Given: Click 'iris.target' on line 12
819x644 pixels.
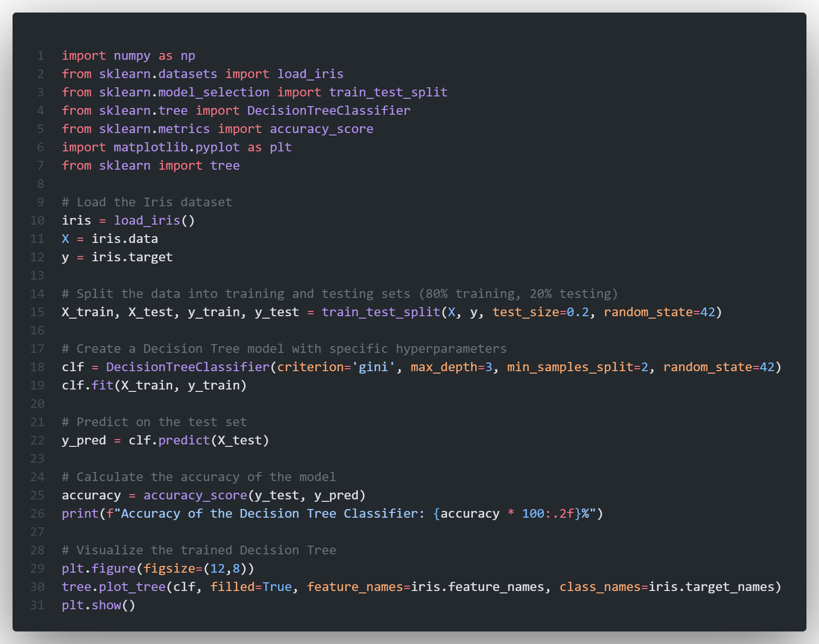Looking at the screenshot, I should (132, 257).
